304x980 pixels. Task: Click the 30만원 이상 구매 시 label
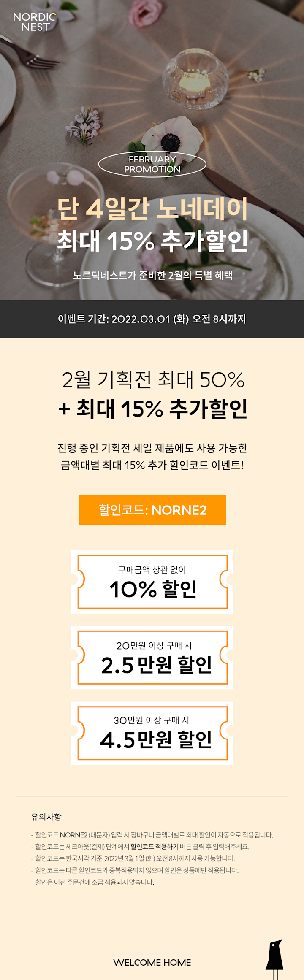152,720
